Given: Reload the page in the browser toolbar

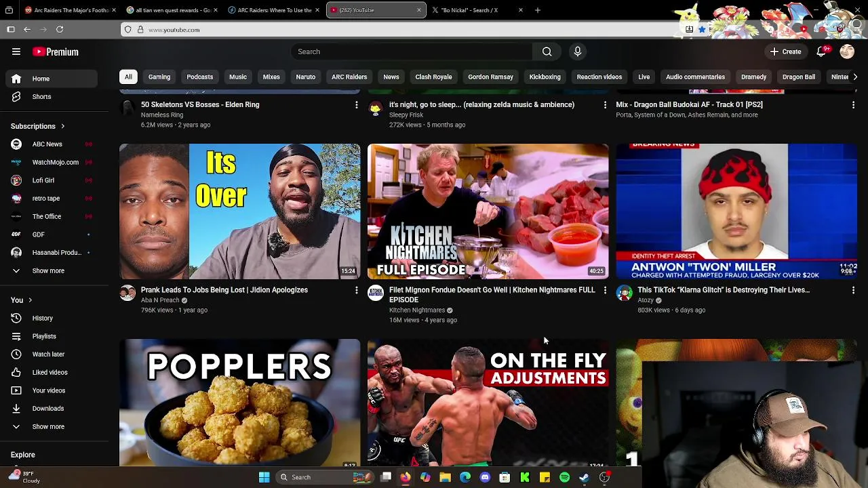Looking at the screenshot, I should click(60, 29).
